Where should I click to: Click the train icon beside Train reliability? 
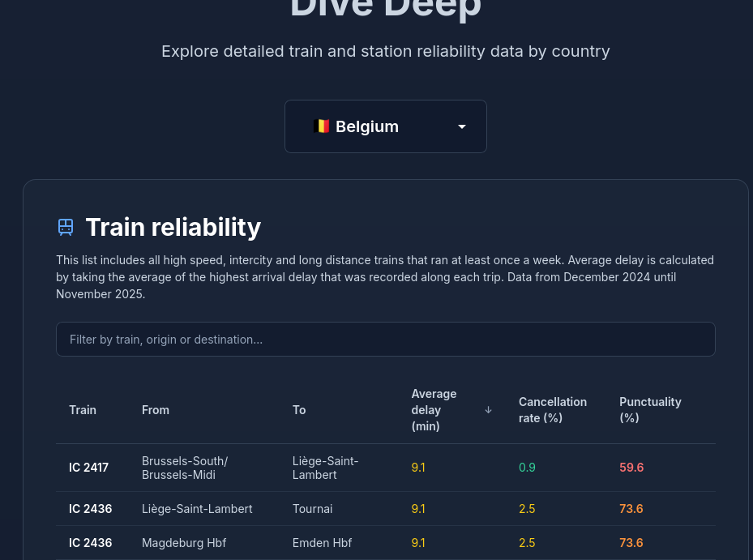(x=66, y=227)
